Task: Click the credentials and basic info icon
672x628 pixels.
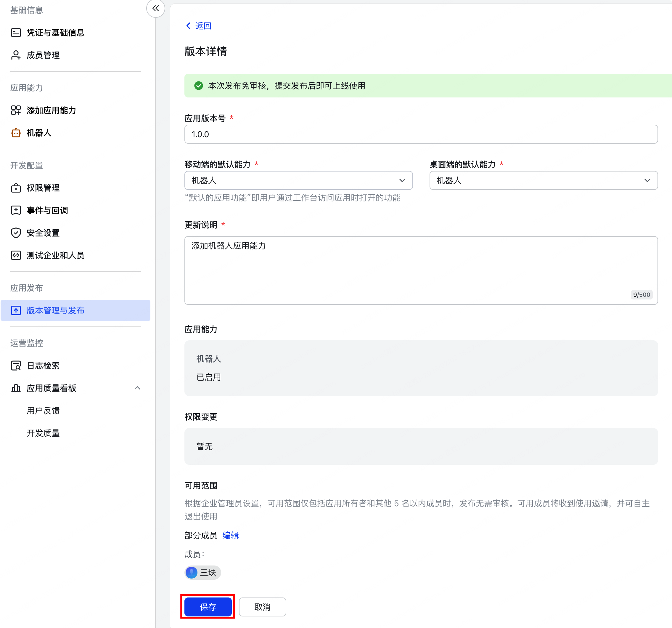Action: (x=16, y=33)
